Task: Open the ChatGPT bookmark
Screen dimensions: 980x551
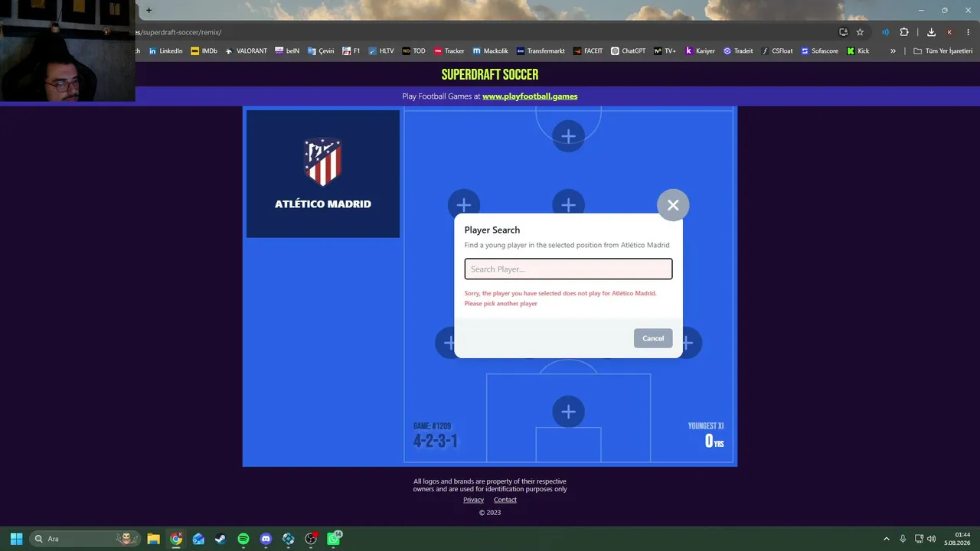Action: tap(628, 51)
